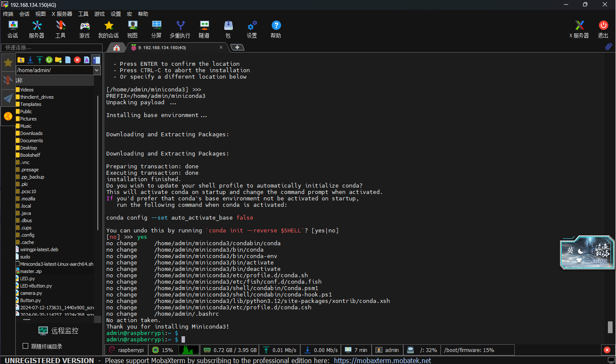The image size is (616, 364).
Task: Click the 游戏 (Games) toolbar icon
Action: [x=85, y=29]
